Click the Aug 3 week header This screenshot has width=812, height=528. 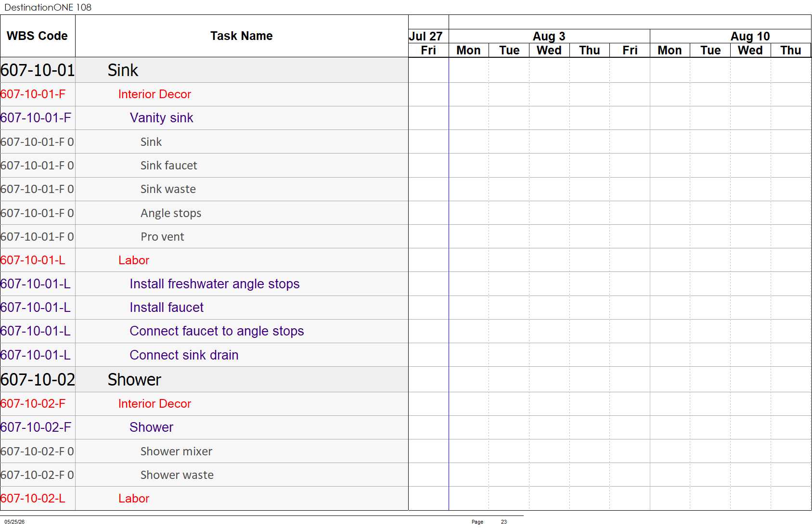(x=549, y=37)
